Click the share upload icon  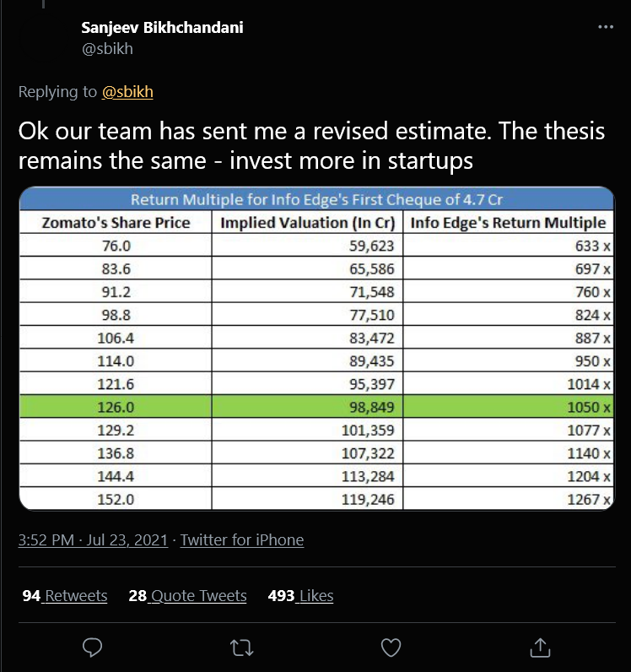[539, 648]
